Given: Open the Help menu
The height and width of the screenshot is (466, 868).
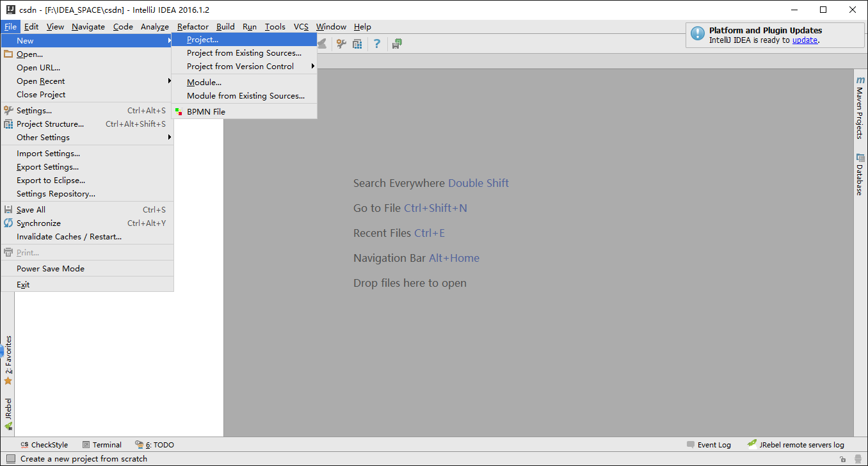Looking at the screenshot, I should point(362,27).
